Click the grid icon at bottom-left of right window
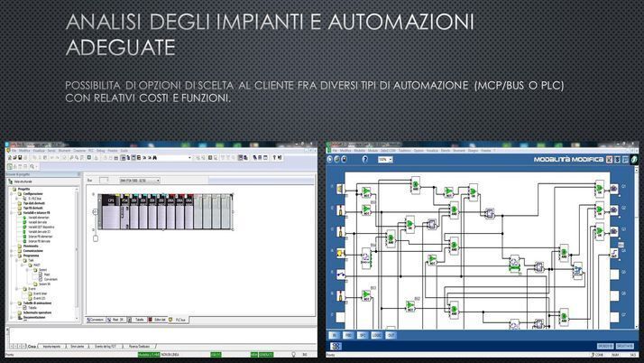 click(x=336, y=346)
